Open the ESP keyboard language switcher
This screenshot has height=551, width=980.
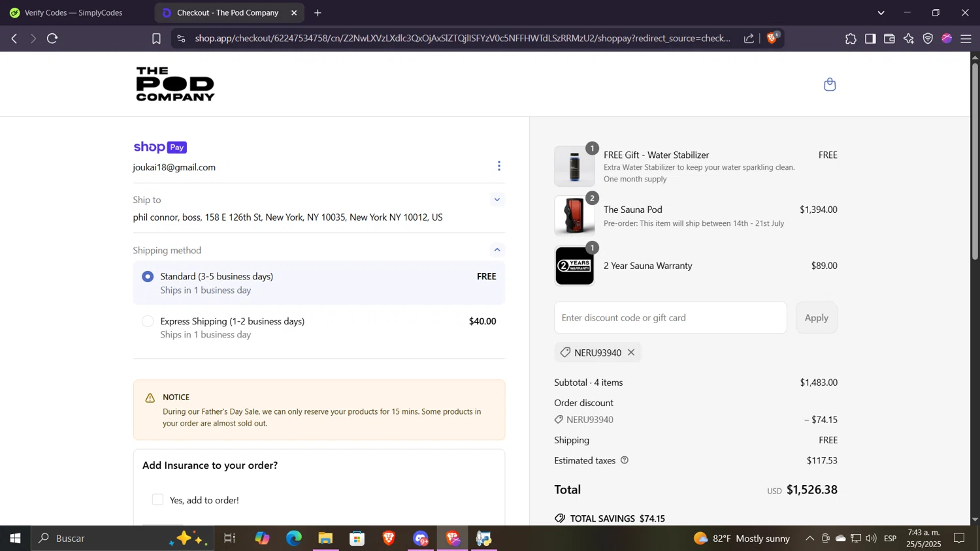coord(890,539)
